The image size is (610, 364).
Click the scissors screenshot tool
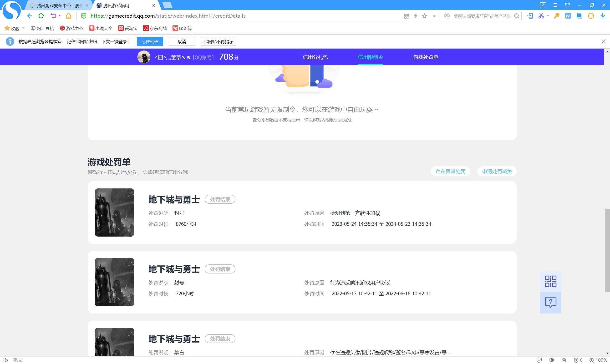click(x=541, y=16)
